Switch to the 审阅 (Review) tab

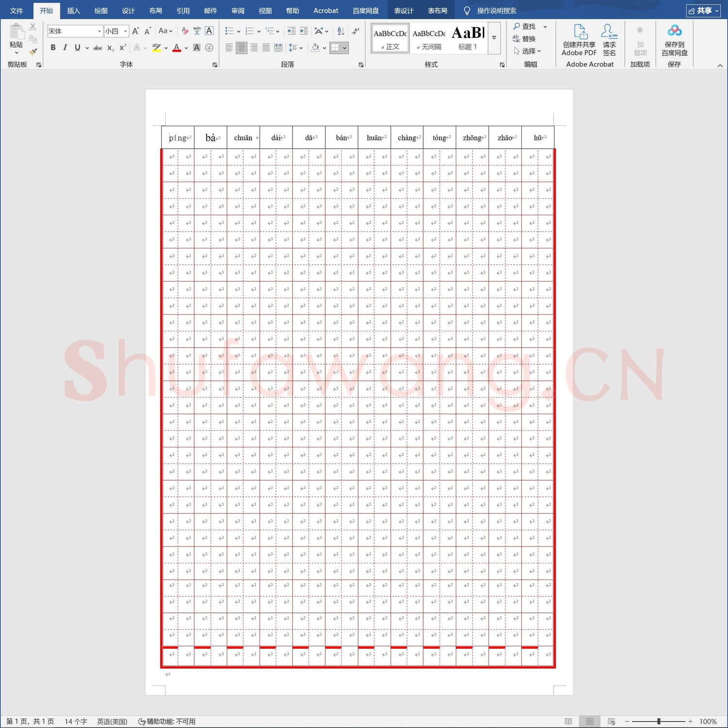tap(238, 11)
